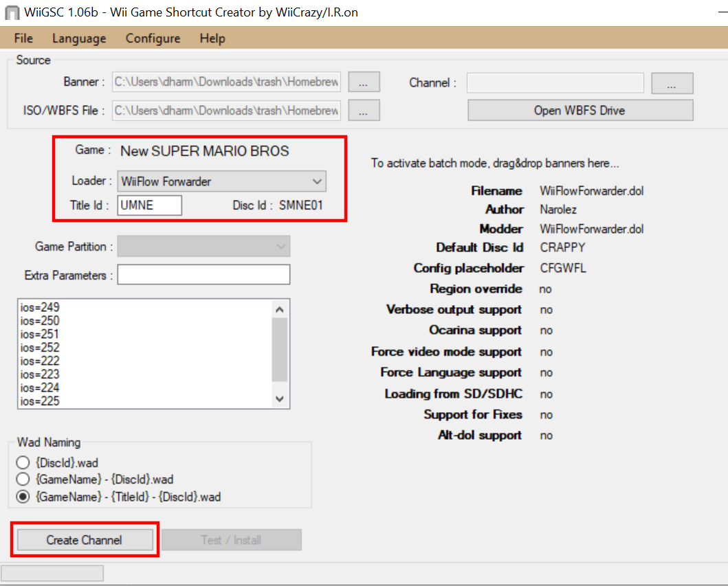Image resolution: width=728 pixels, height=586 pixels.
Task: Select ios=249 in the list
Action: [x=40, y=307]
